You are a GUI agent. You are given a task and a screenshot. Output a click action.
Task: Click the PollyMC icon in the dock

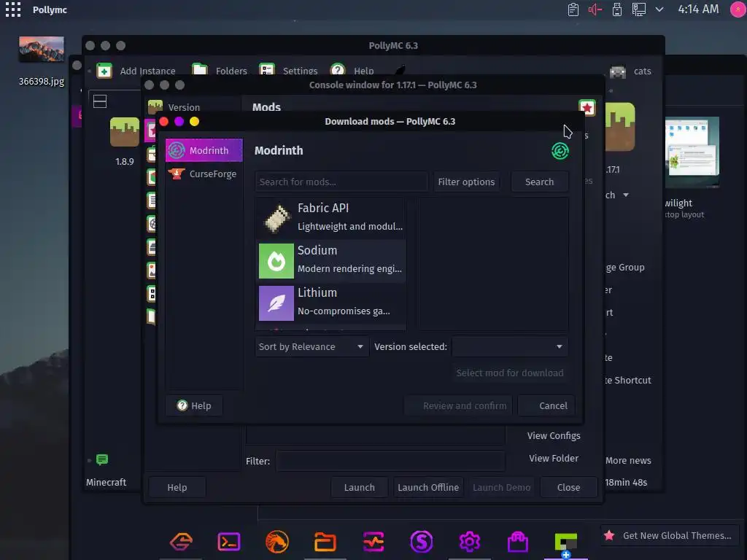[565, 542]
